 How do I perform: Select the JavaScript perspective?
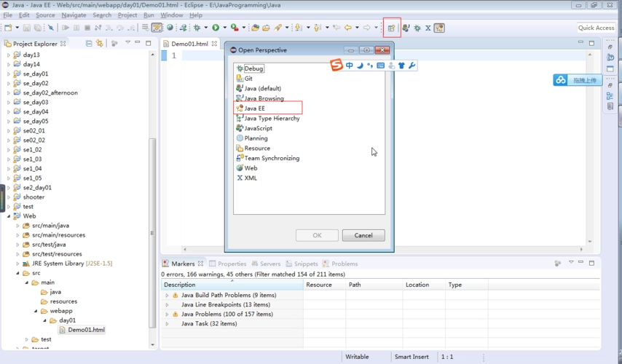pyautogui.click(x=258, y=128)
